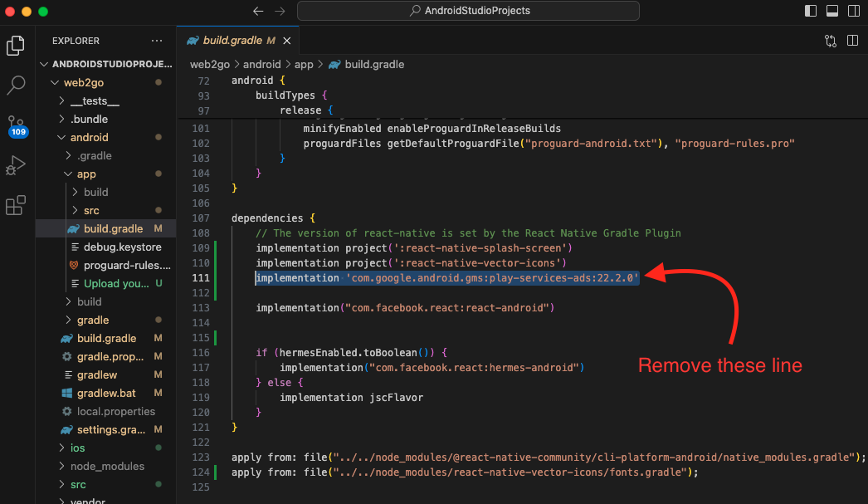Open the debug.keystore file

click(x=122, y=247)
